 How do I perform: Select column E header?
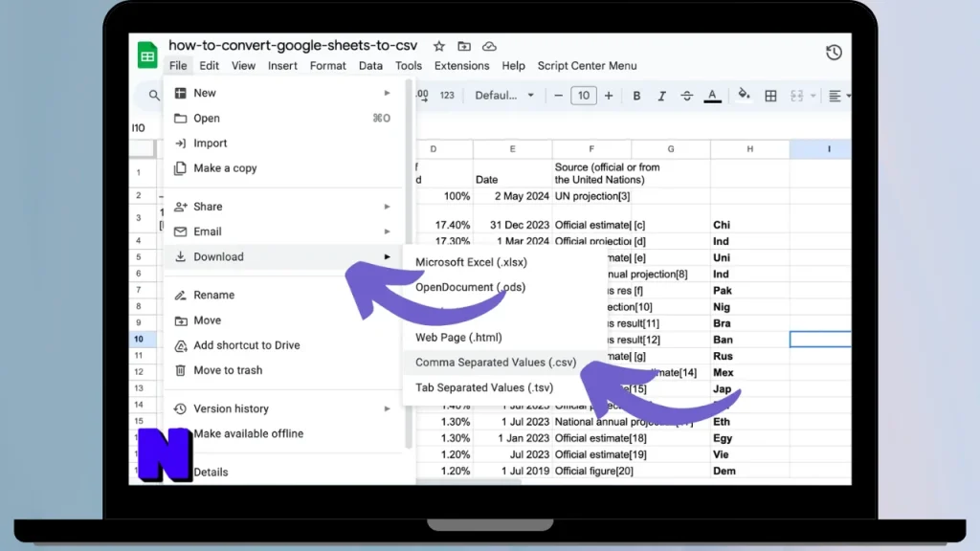point(513,149)
